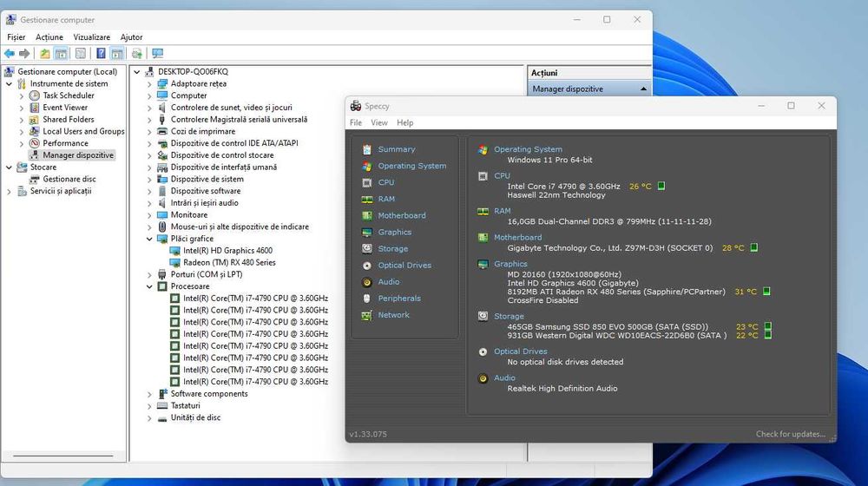Click Check for updates in Speccy
Viewport: 868px width, 486px height.
click(x=791, y=435)
